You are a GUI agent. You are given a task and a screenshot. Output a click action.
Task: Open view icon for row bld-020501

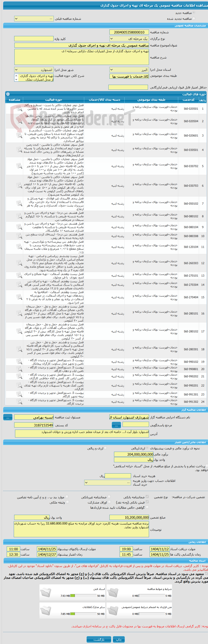pyautogui.click(x=19, y=109)
